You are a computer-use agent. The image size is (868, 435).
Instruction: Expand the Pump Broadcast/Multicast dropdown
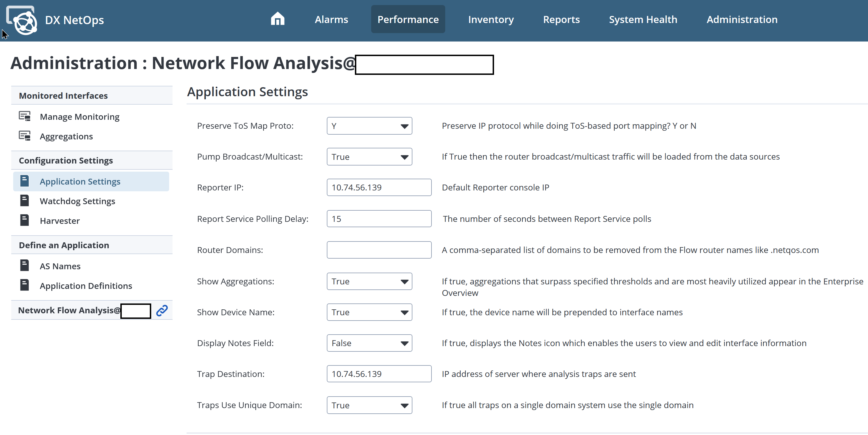click(369, 157)
